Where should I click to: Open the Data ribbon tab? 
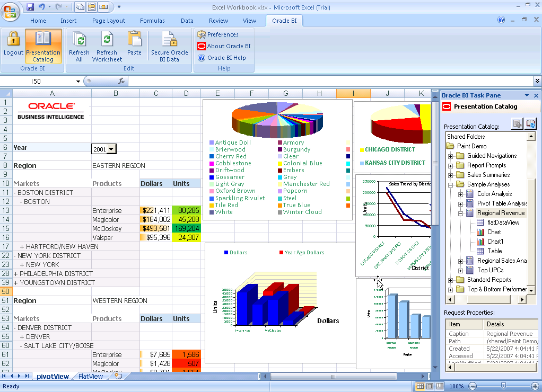[187, 21]
